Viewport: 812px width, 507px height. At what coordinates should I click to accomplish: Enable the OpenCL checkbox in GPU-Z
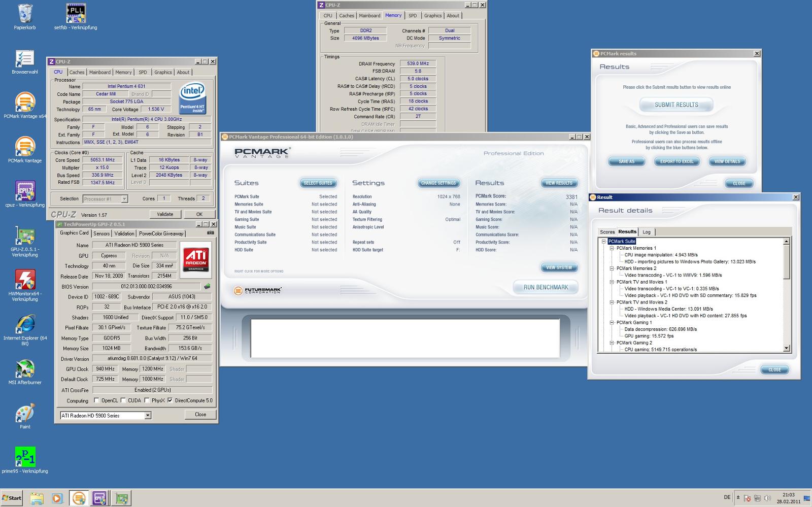[x=96, y=400]
